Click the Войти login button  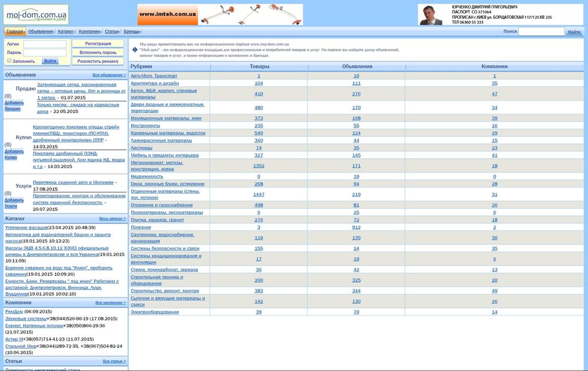pos(50,61)
